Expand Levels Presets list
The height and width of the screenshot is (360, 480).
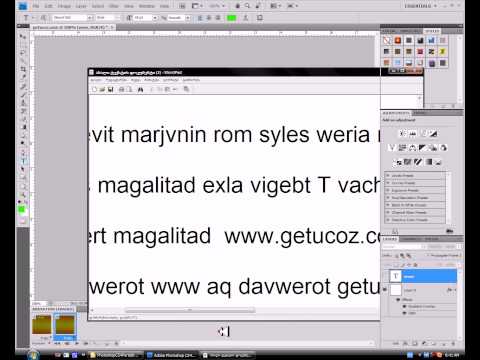(388, 175)
